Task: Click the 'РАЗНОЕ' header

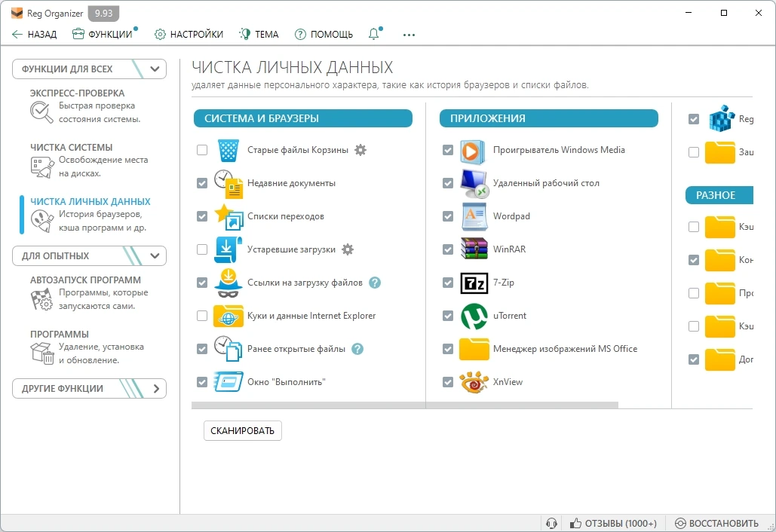Action: tap(719, 195)
